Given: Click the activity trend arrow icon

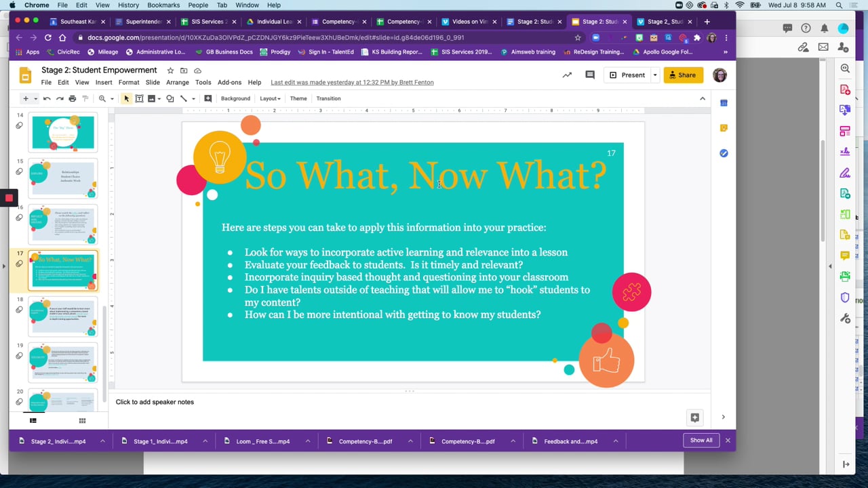Looking at the screenshot, I should [x=567, y=75].
